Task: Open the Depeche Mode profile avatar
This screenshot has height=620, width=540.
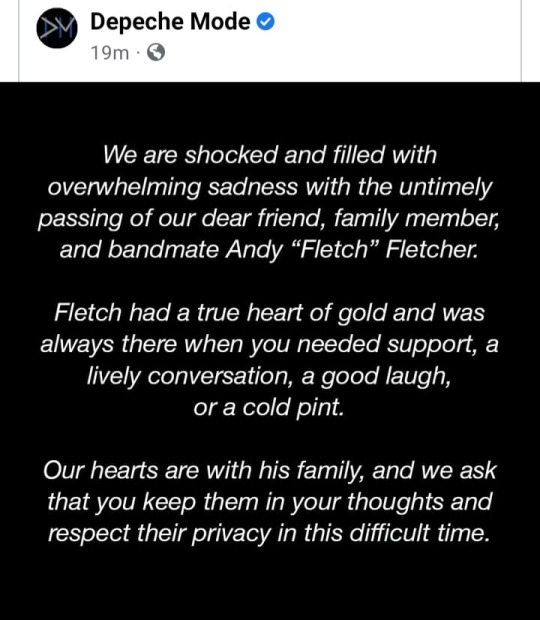Action: coord(57,28)
